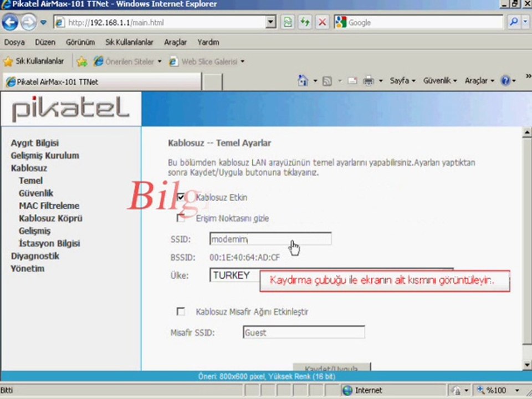Click the Protected Mode security icon in status bar
Viewport: 532px width, 399px height.
point(456,391)
